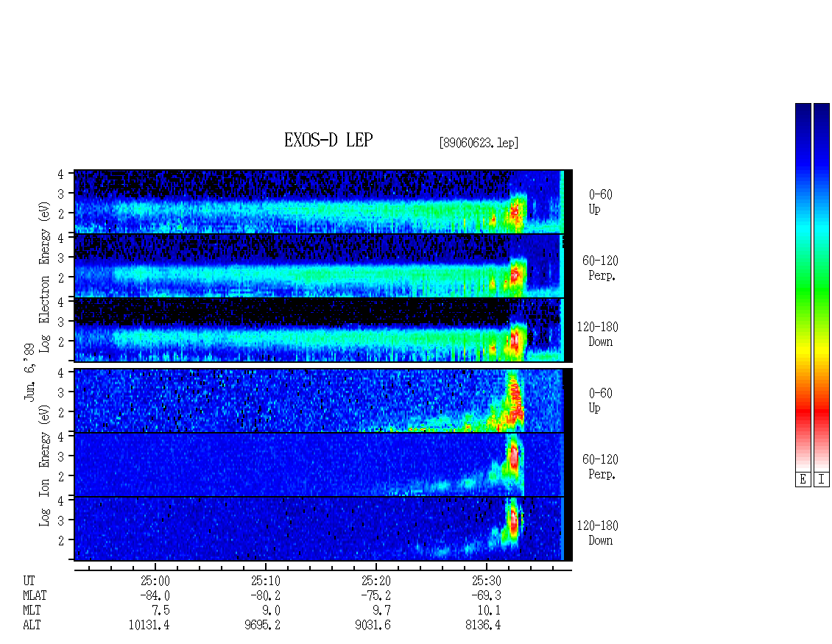Screen dimensions: 832x644
Task: Click the time axis tick above 25:20
Action: pyautogui.click(x=376, y=567)
